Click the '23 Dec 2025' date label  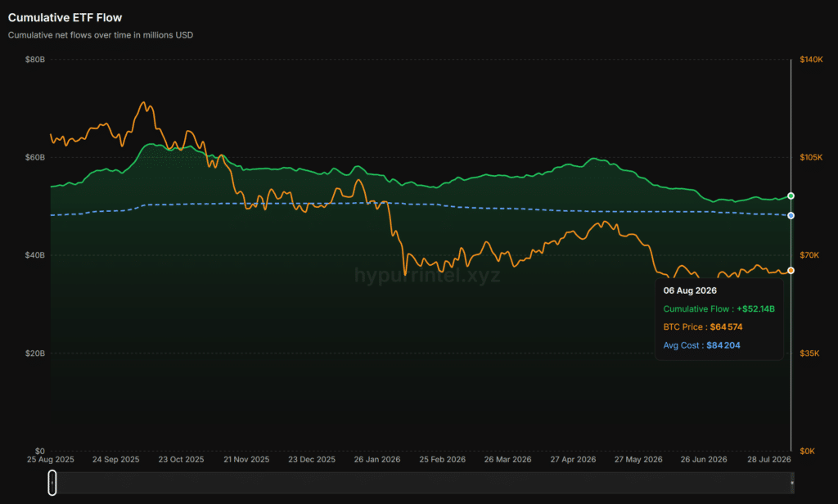[x=312, y=460]
